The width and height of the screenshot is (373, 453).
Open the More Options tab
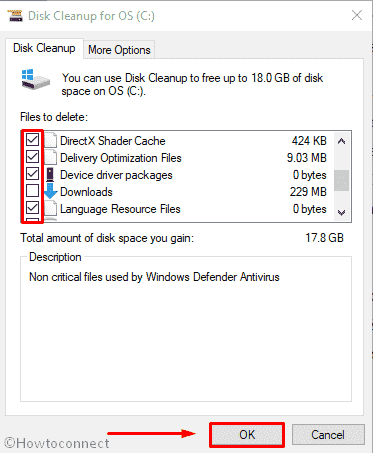point(119,50)
